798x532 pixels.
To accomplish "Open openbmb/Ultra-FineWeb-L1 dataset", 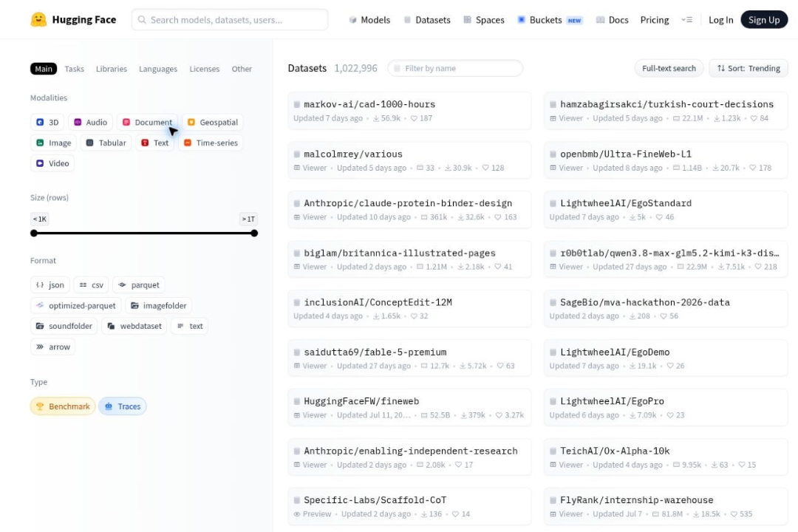I will pos(666,160).
